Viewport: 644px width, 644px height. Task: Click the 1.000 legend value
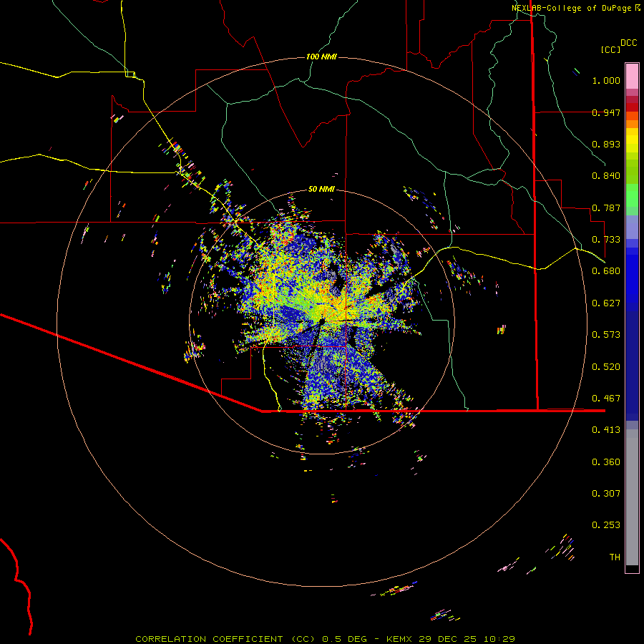[x=606, y=80]
